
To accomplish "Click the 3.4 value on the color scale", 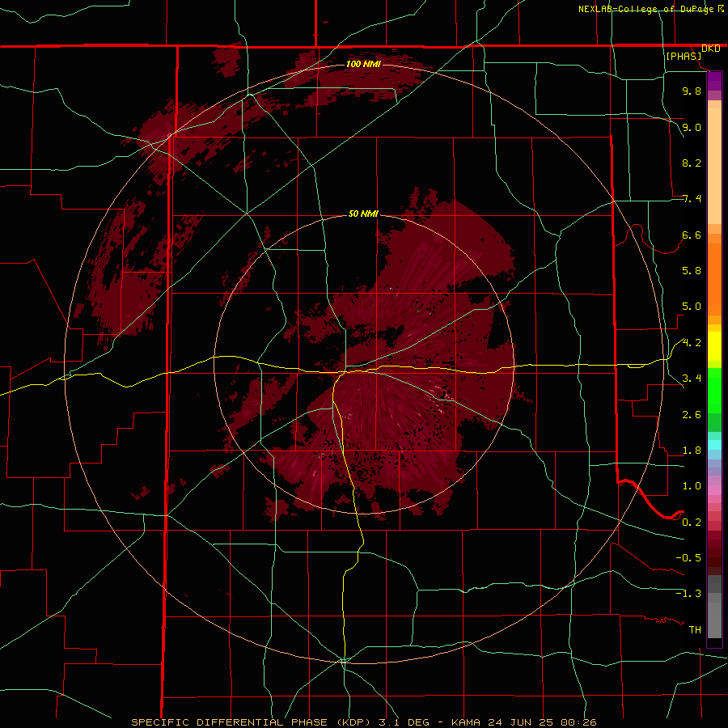I will [692, 379].
